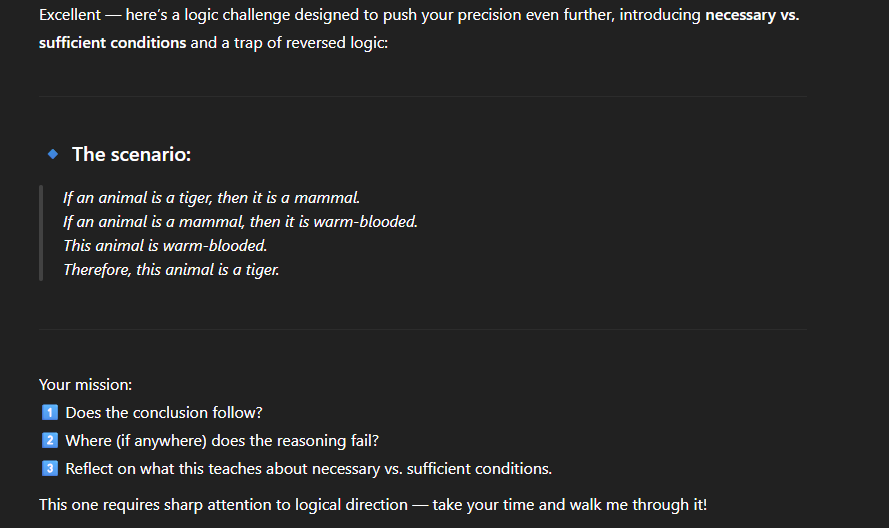Click the line about mammals being warm-blooded

click(240, 221)
